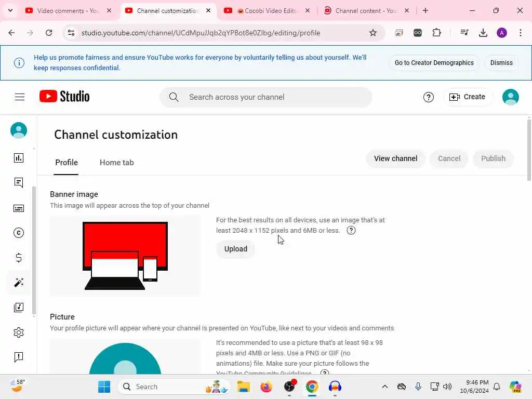Close the Cocobi Video Editor tab
The image size is (532, 399).
(x=308, y=10)
